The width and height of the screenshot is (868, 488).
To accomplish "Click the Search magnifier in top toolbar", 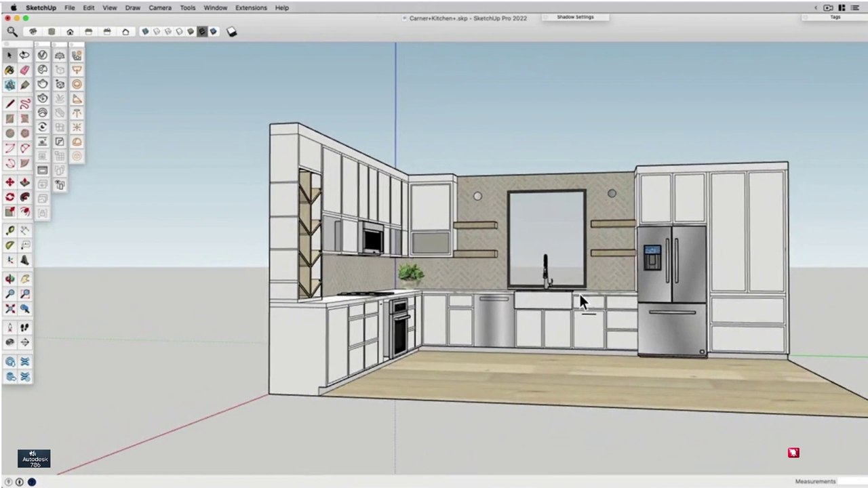I will (12, 31).
